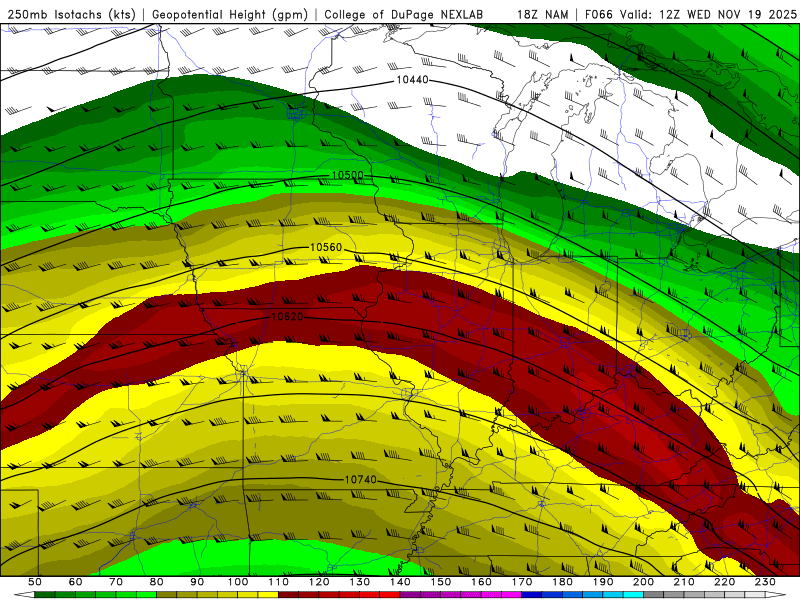Click the colorbar value 120
Image resolution: width=800 pixels, height=600 pixels.
pos(319,582)
